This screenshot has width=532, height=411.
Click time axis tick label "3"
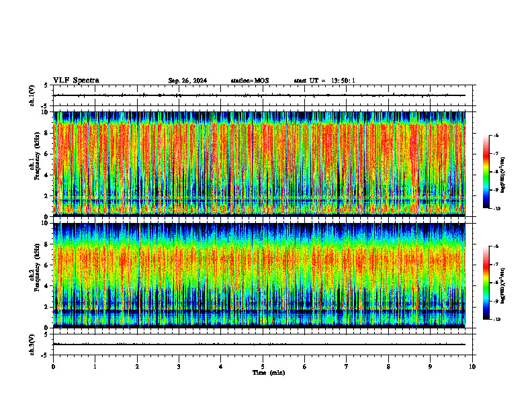pos(179,367)
